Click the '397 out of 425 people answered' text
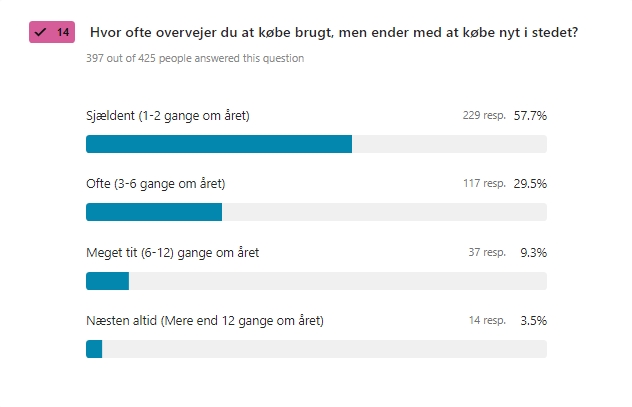Viewport: 632px width, 407px height. (x=195, y=58)
